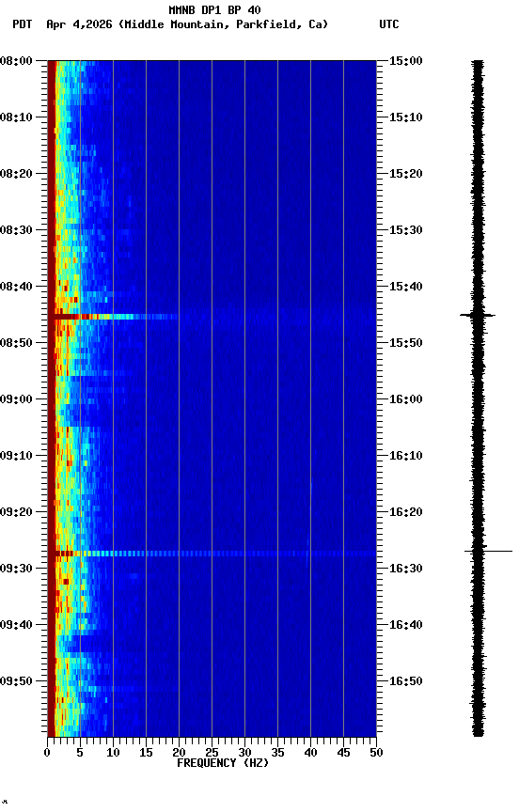Click the 15:00 UTC time label
This screenshot has height=812, width=519.
(x=406, y=61)
